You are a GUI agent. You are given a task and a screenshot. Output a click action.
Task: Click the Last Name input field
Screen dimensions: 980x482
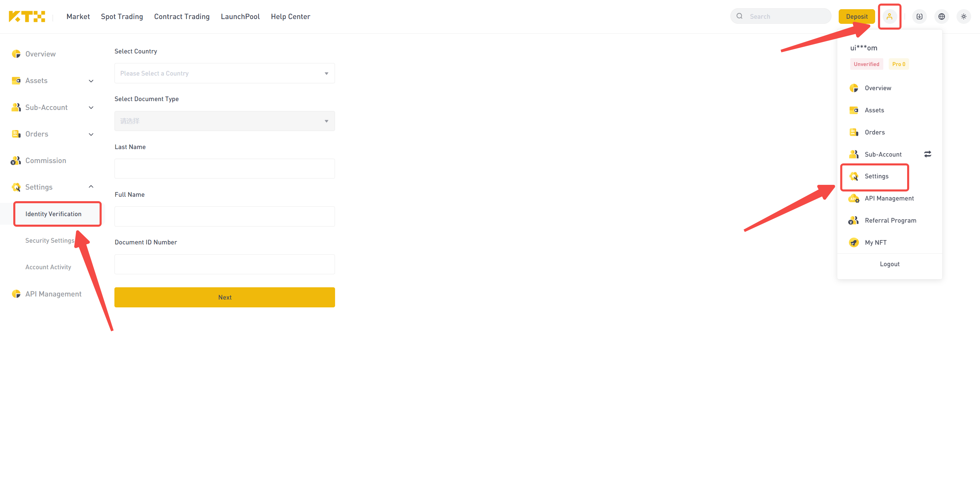tap(224, 168)
